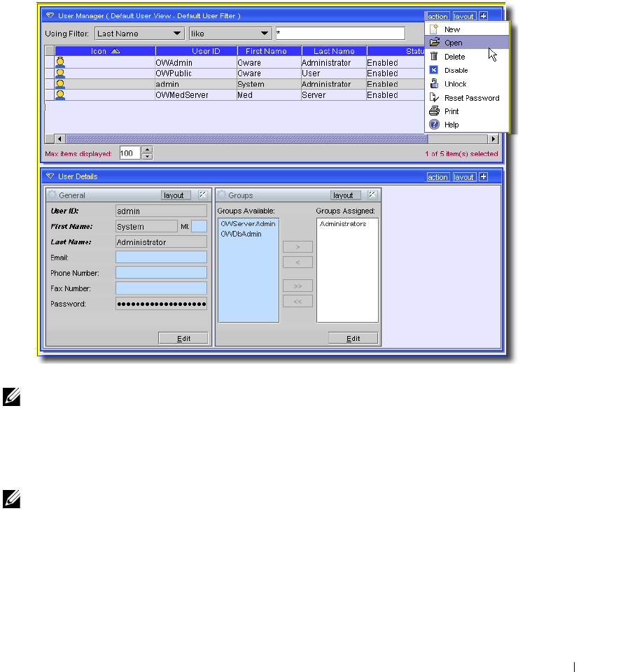The image size is (630, 672).
Task: Click the plus icon in User Details header
Action: tap(484, 176)
